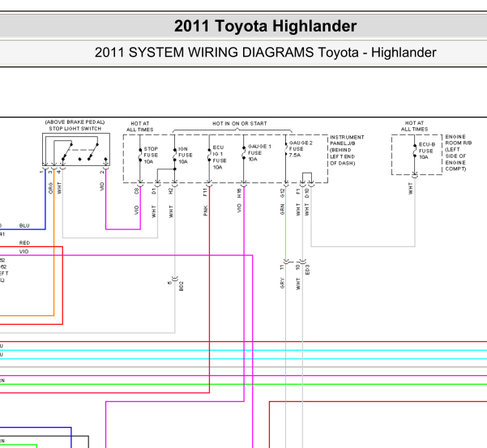Select the "2011 SYSTEM WIRING DIAGRAMS" subtitle text

click(x=204, y=53)
